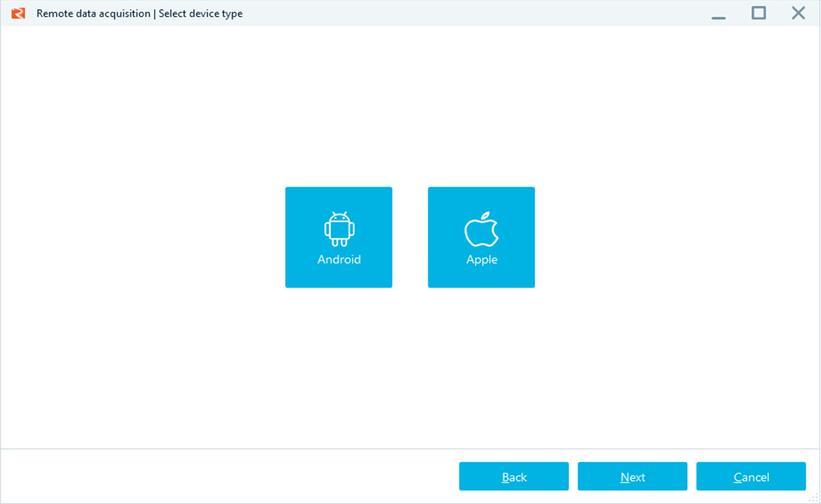Go back with the Back button
The height and width of the screenshot is (504, 821).
coord(514,477)
